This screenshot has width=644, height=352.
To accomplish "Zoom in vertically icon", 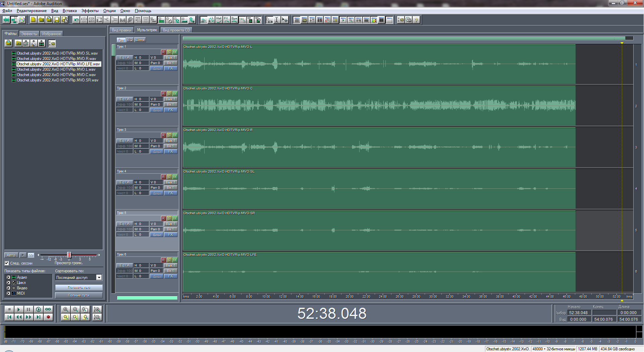I will 97,309.
